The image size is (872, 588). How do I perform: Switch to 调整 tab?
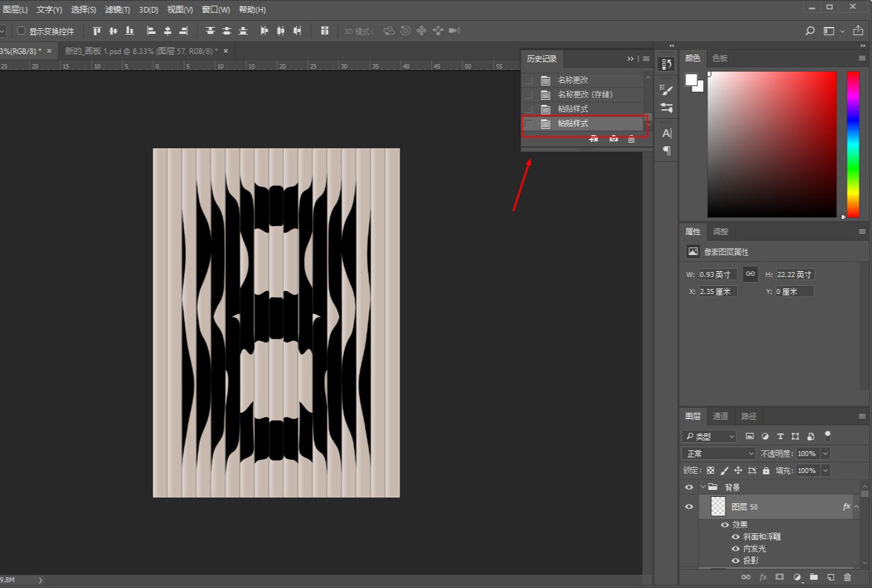tap(720, 231)
